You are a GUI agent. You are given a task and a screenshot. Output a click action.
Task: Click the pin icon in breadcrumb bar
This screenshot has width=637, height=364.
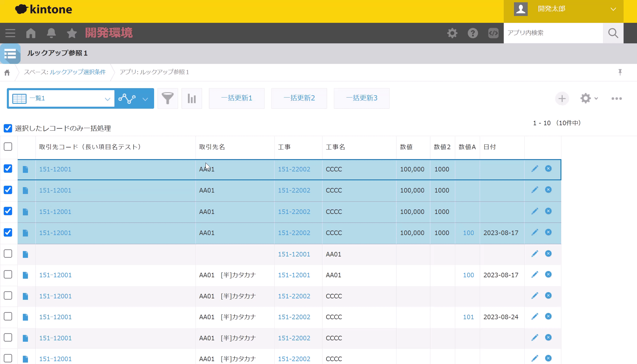[620, 72]
